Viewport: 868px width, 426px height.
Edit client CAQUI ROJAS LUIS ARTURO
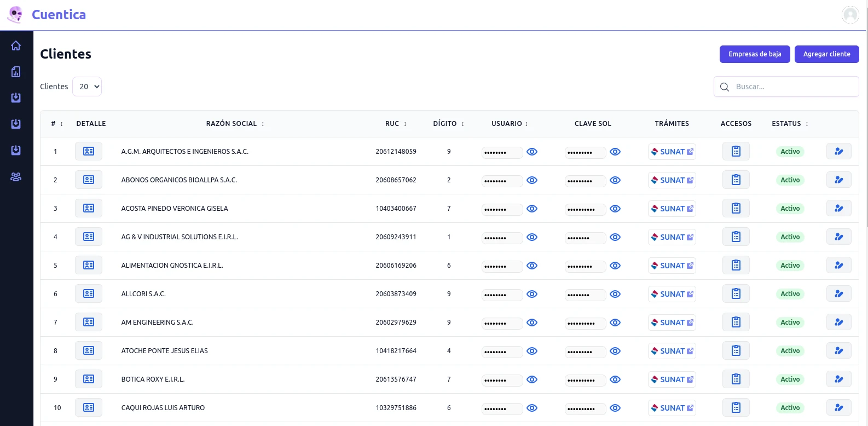point(839,407)
